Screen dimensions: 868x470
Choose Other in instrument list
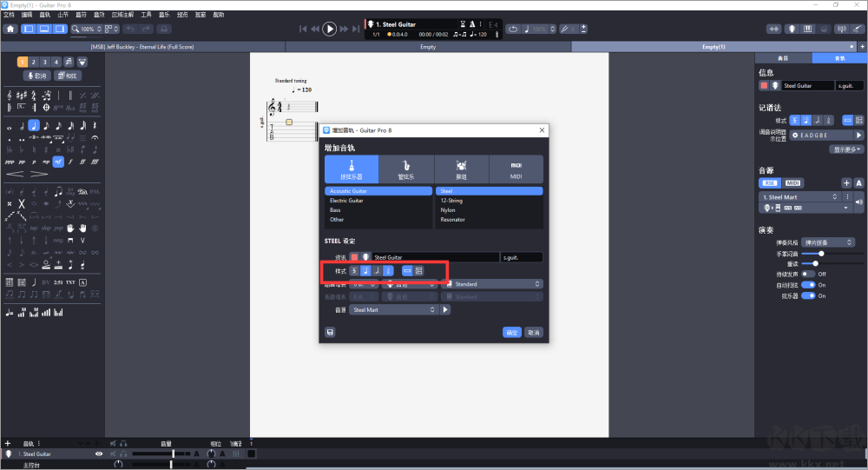(378, 220)
